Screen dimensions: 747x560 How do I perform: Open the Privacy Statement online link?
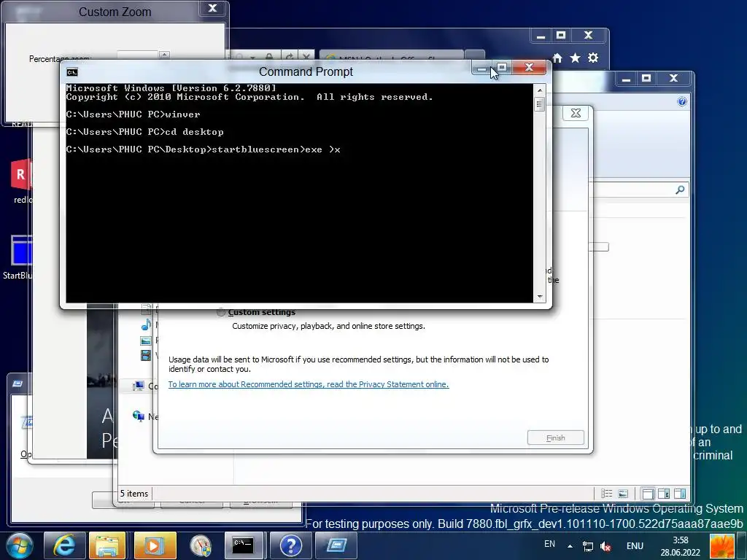point(309,384)
